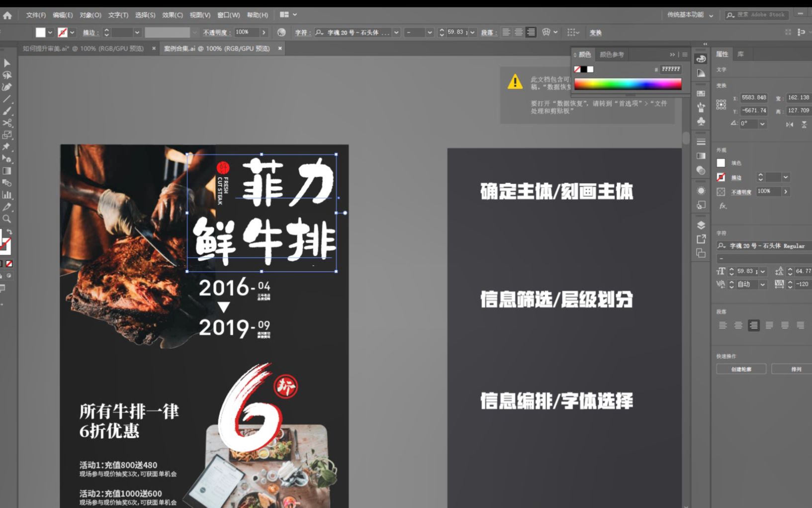Toggle the fill swatch in the Appearance section

pyautogui.click(x=721, y=163)
